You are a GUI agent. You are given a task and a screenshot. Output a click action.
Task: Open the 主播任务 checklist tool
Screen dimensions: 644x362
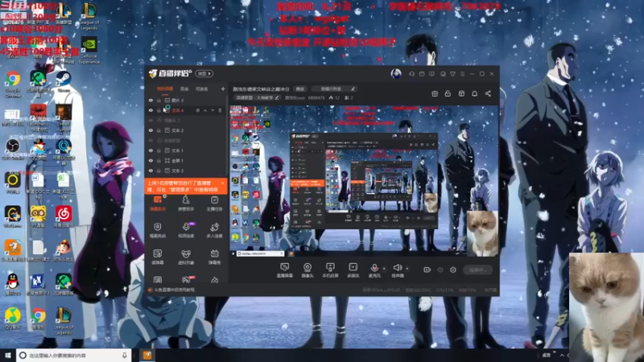tap(214, 204)
